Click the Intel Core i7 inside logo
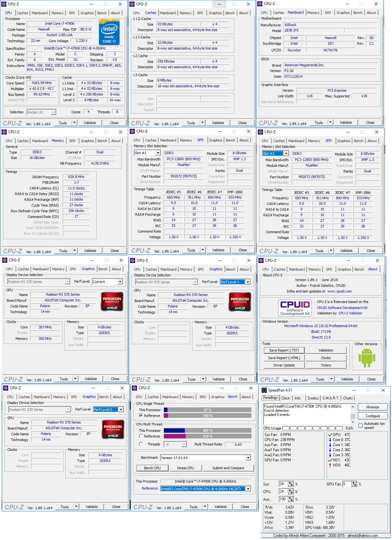 point(109,32)
